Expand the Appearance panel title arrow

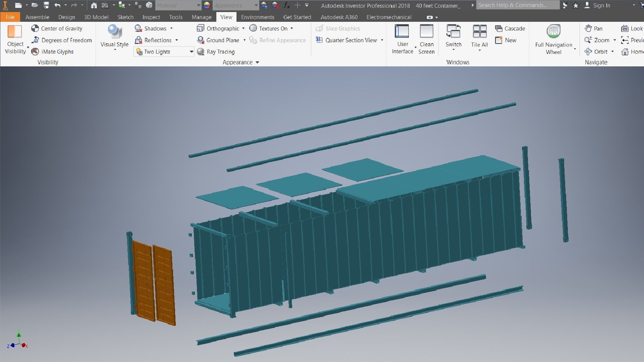click(x=258, y=62)
